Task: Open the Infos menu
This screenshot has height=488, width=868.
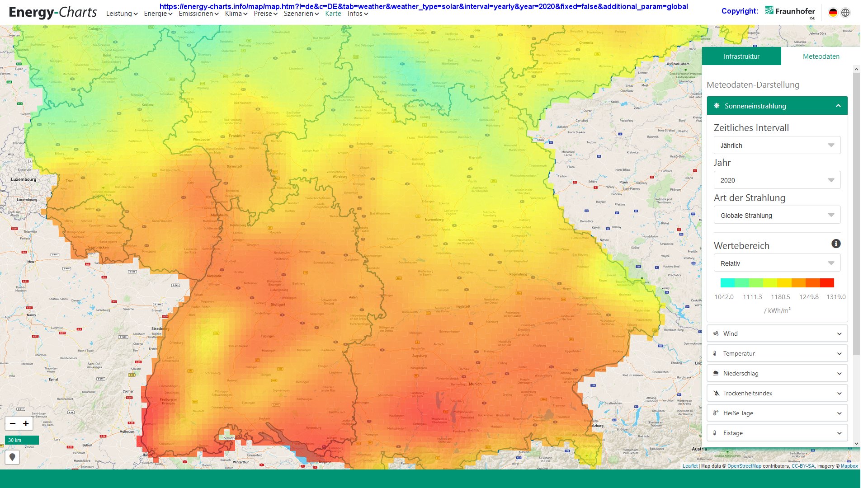Action: (358, 14)
